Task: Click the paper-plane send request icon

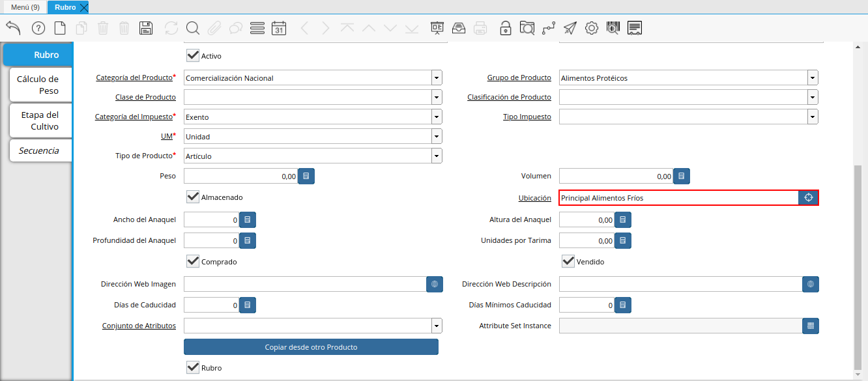Action: coord(570,28)
